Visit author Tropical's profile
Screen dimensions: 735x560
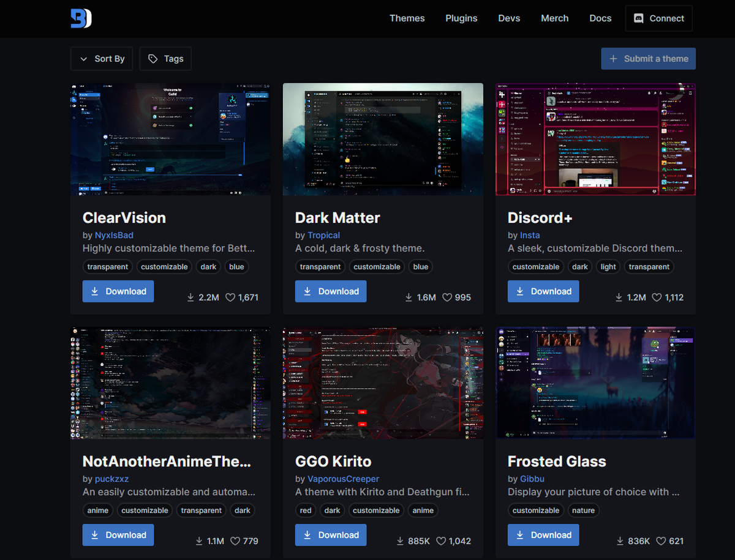pos(323,235)
